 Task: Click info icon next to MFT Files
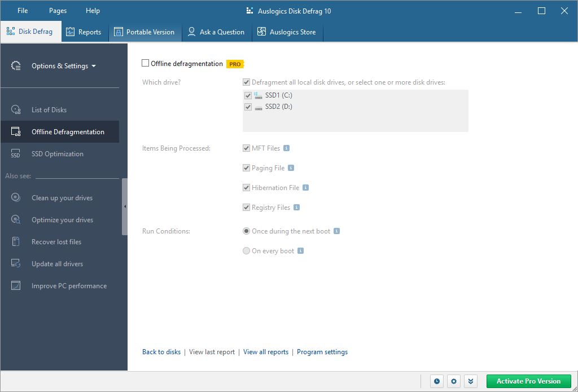(x=286, y=148)
